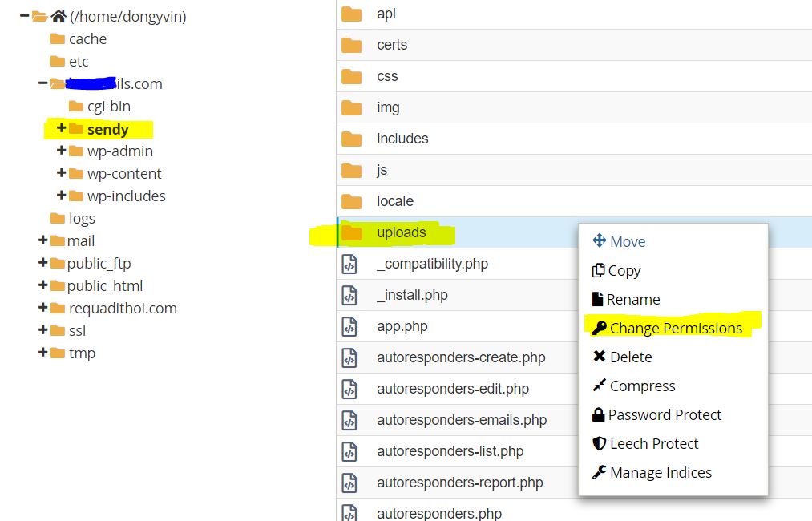Screen dimensions: 812x521
Task: Choose Move from the context menu
Action: [x=627, y=241]
